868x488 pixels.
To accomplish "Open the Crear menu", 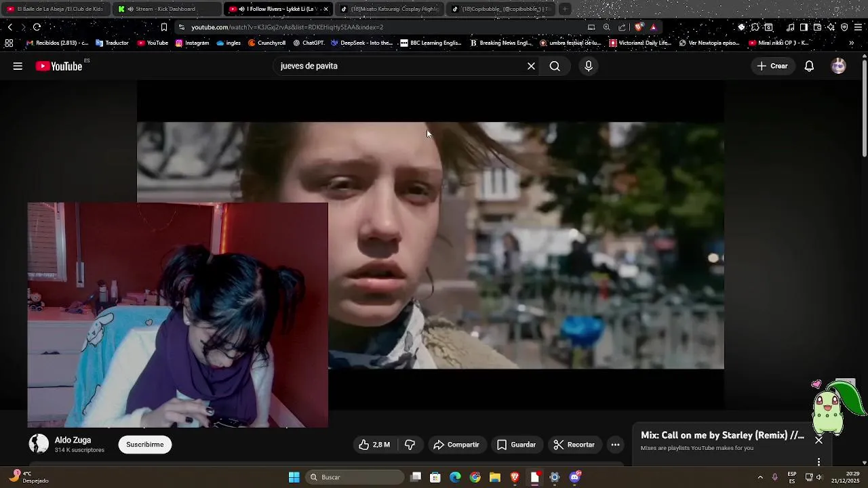I will [772, 66].
